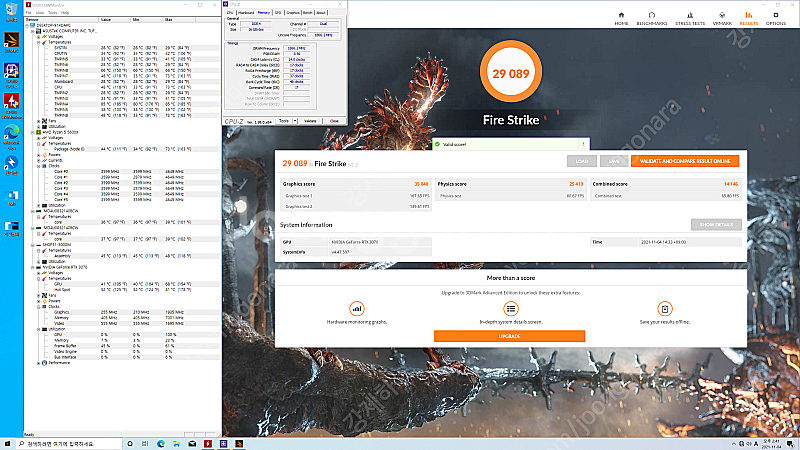Switch to CPU-Z via taskbar icon
Screen dimensions: 800x450
[223, 444]
